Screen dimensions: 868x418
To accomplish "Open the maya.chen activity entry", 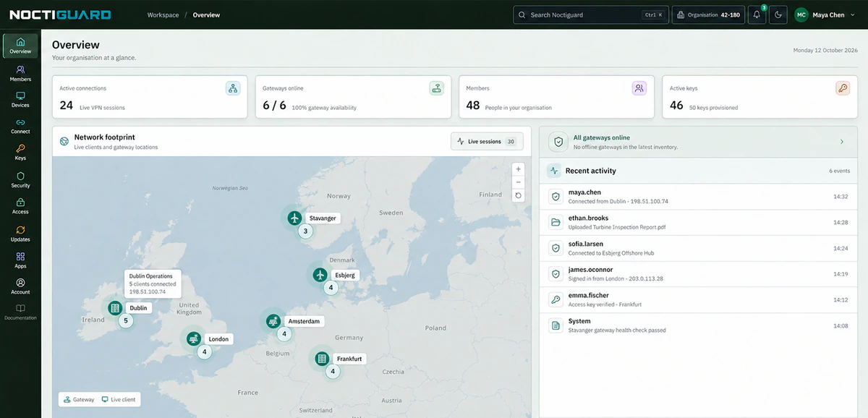I will tap(699, 197).
